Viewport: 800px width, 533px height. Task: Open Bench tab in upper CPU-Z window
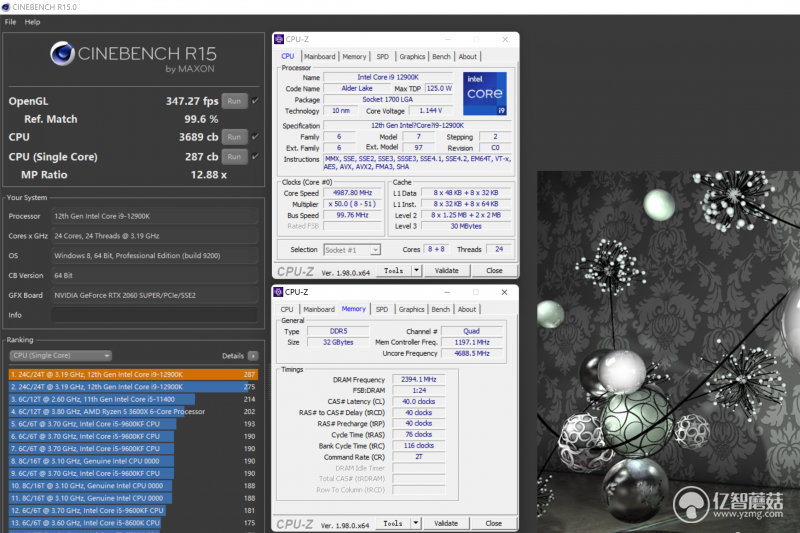pyautogui.click(x=441, y=57)
